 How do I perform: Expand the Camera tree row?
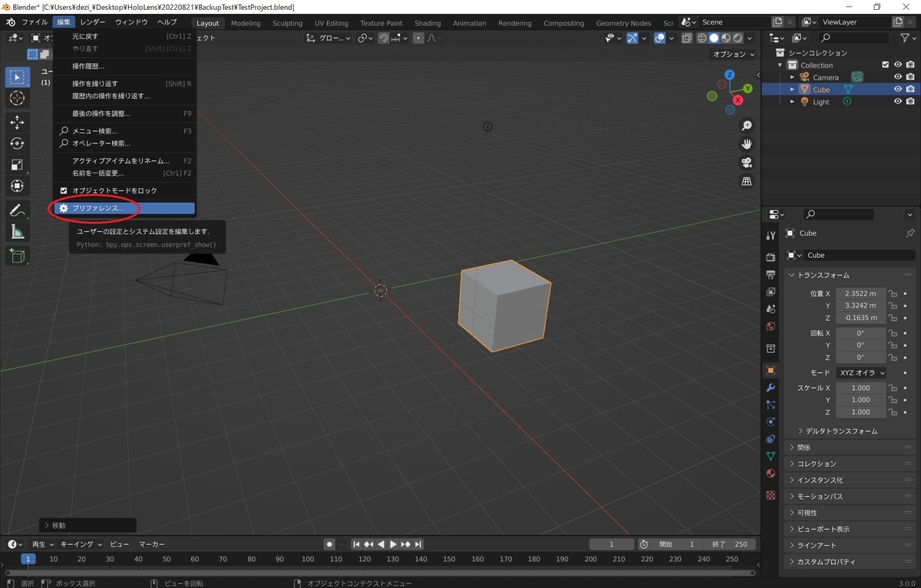792,77
